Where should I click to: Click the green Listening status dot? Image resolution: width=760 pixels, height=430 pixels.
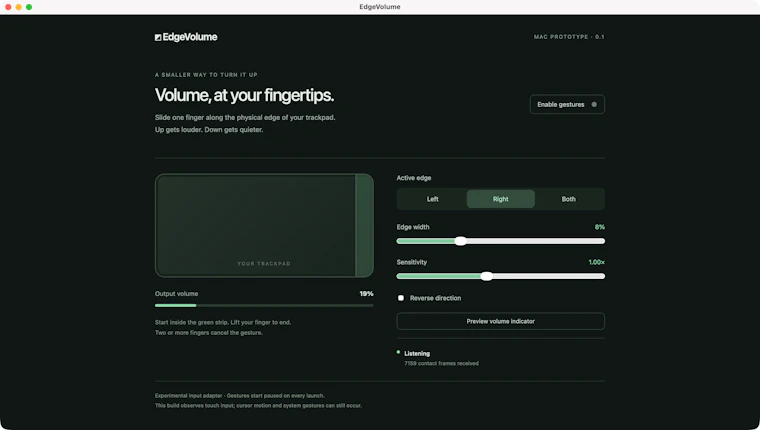[398, 352]
